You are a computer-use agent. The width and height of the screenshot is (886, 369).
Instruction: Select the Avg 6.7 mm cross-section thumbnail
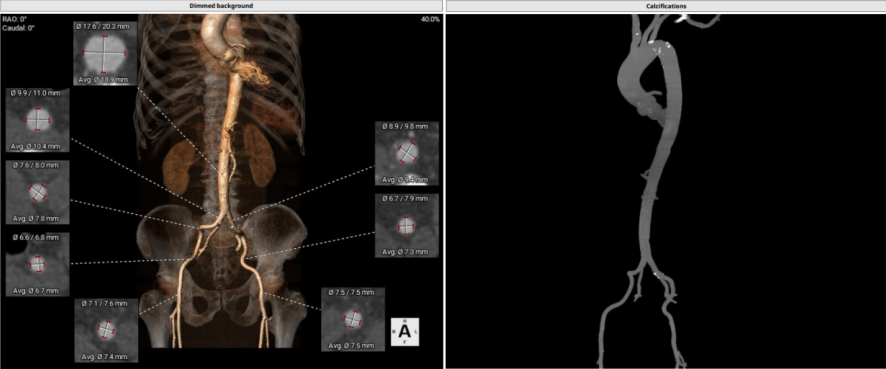click(x=37, y=264)
